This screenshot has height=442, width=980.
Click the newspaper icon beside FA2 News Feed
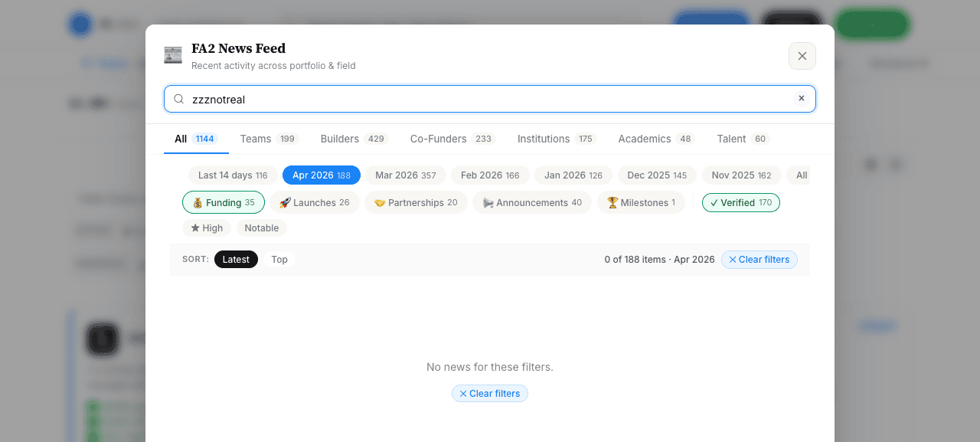click(x=173, y=55)
